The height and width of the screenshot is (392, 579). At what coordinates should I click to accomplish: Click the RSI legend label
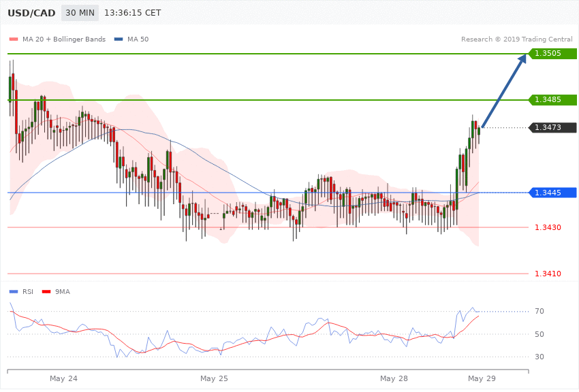tap(28, 292)
